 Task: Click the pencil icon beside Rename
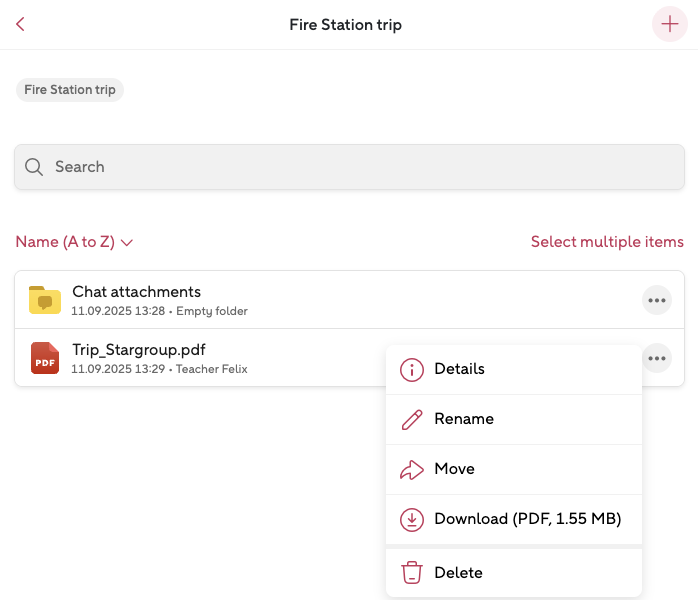point(411,419)
